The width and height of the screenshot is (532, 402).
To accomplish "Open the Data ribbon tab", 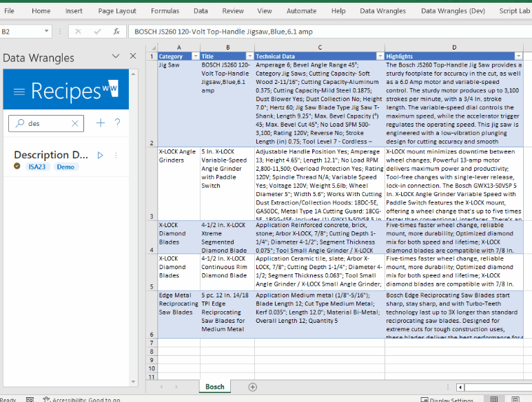I will (x=201, y=11).
